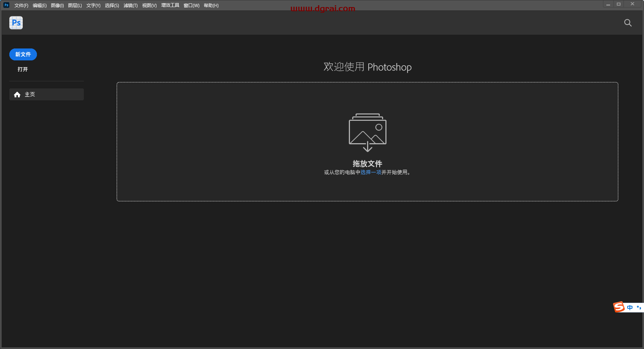Click the 打开 button
The image size is (644, 349).
[23, 69]
